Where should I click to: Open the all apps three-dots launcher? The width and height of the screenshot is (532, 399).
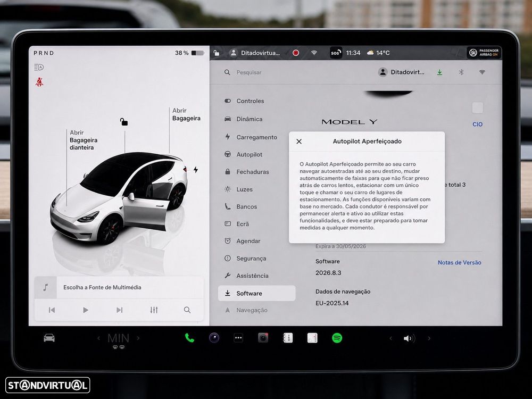[x=238, y=338]
